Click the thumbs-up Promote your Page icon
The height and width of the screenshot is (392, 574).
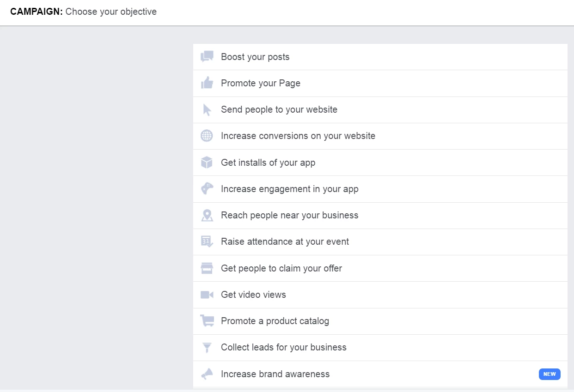[207, 83]
